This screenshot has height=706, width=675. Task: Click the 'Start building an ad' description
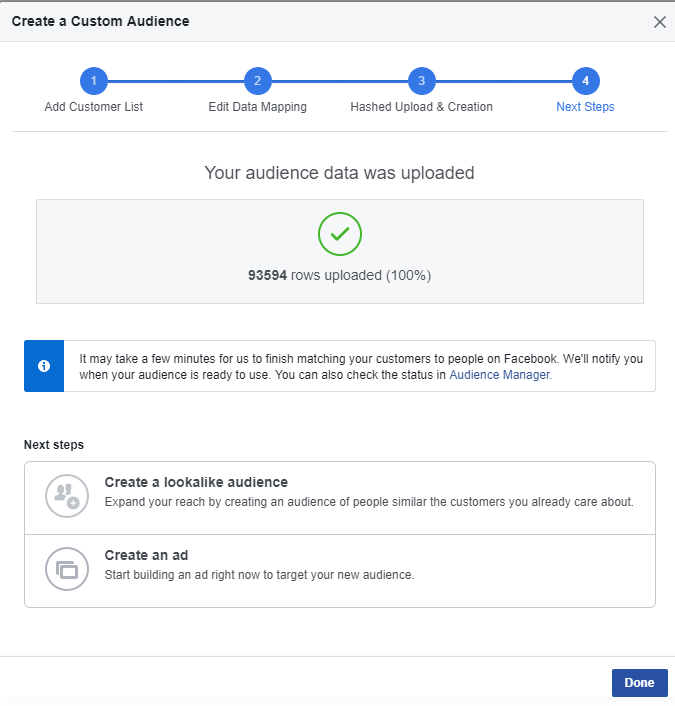(x=259, y=575)
